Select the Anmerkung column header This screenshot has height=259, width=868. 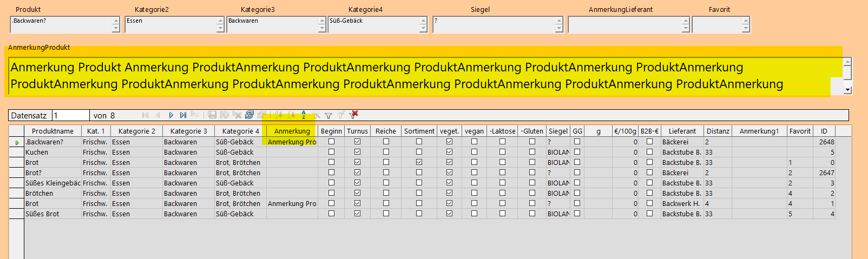click(x=292, y=131)
